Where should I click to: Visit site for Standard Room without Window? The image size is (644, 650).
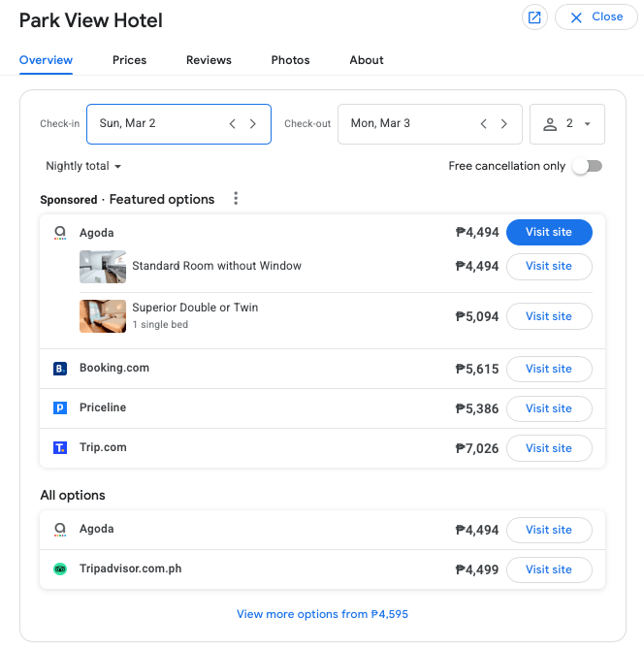[549, 266]
